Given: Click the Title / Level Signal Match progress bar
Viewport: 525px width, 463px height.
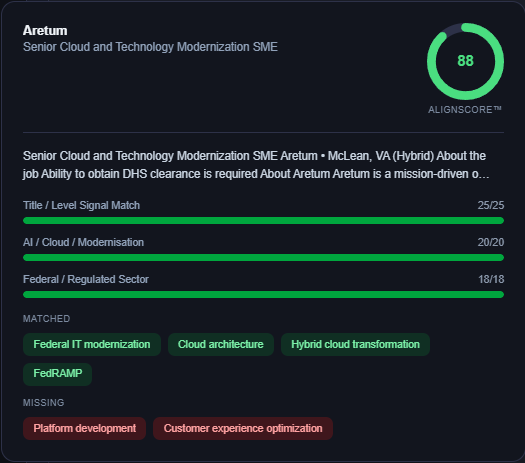Looking at the screenshot, I should [264, 220].
